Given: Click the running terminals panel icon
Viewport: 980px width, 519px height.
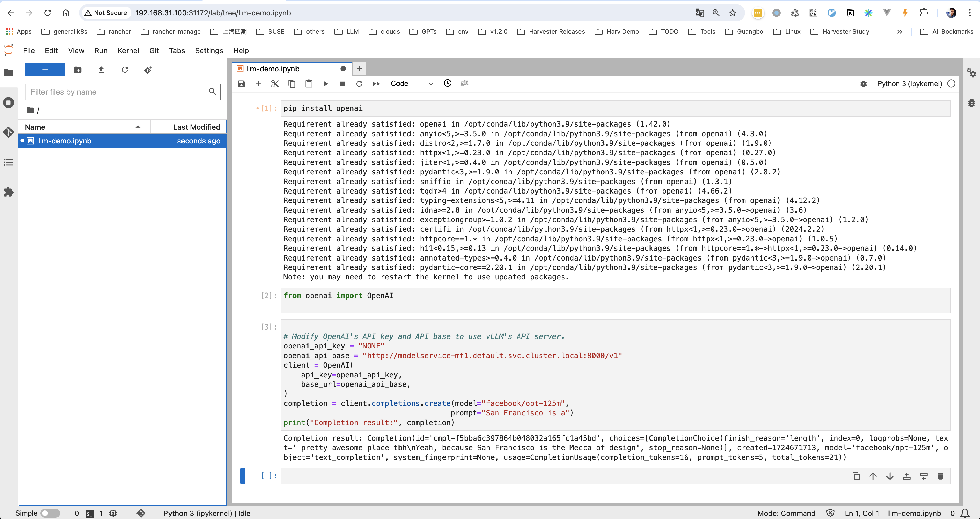Looking at the screenshot, I should coord(9,102).
